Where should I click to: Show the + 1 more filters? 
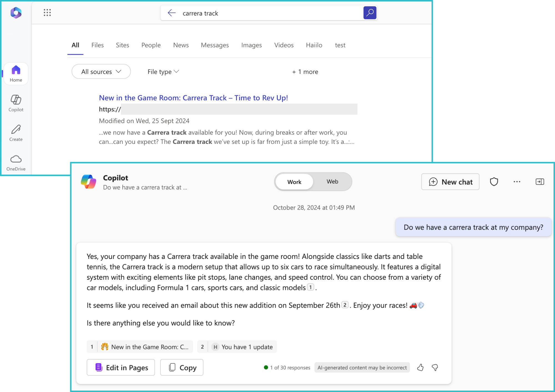coord(305,72)
